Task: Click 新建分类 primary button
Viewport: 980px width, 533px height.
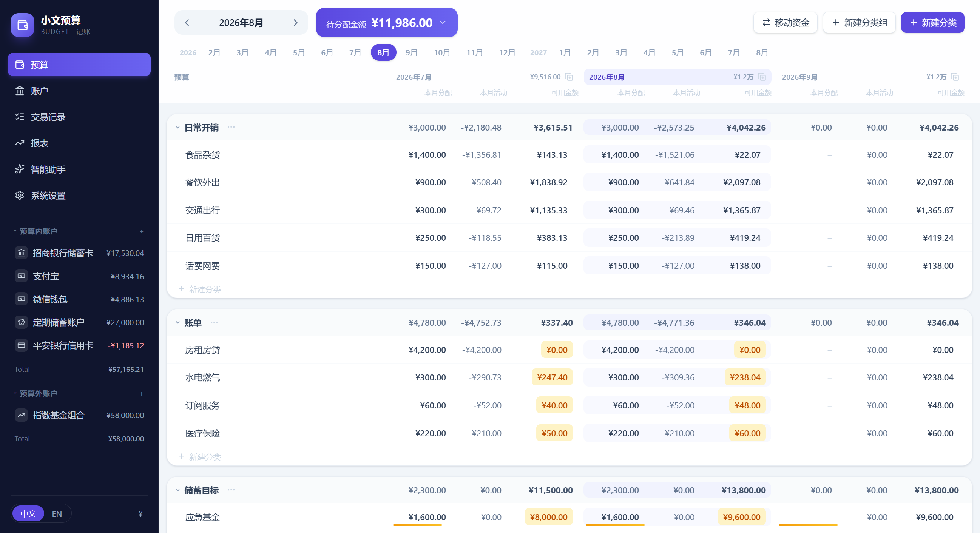Action: click(x=932, y=23)
